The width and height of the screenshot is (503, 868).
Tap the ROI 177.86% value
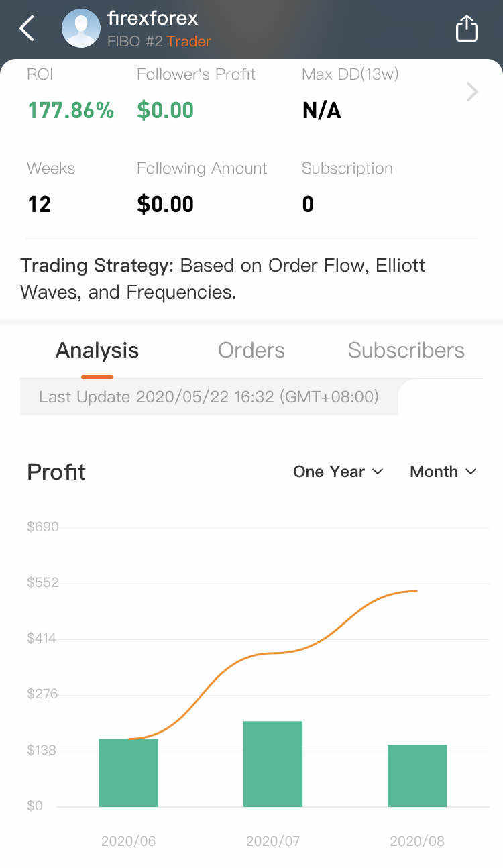(70, 110)
